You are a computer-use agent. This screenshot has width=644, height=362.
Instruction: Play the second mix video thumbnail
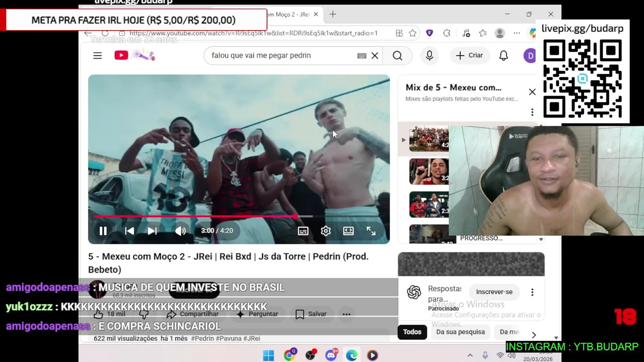coord(429,171)
